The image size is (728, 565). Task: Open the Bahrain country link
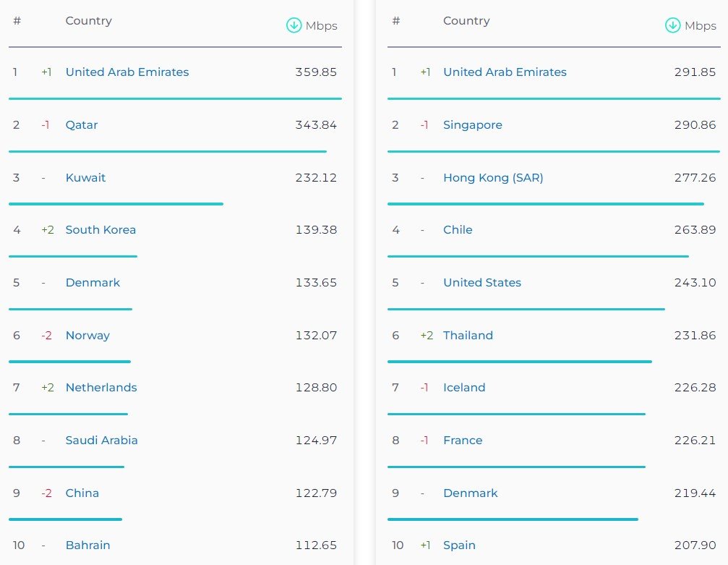(x=87, y=545)
